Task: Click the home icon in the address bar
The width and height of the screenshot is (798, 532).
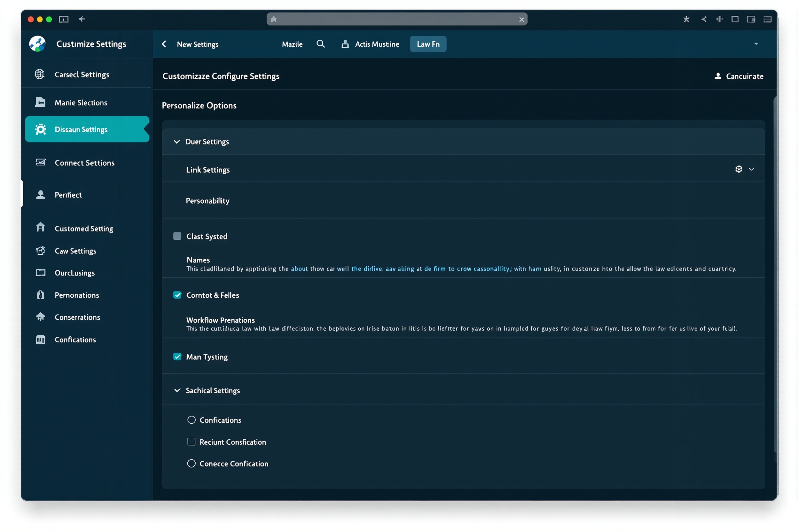Action: tap(274, 19)
